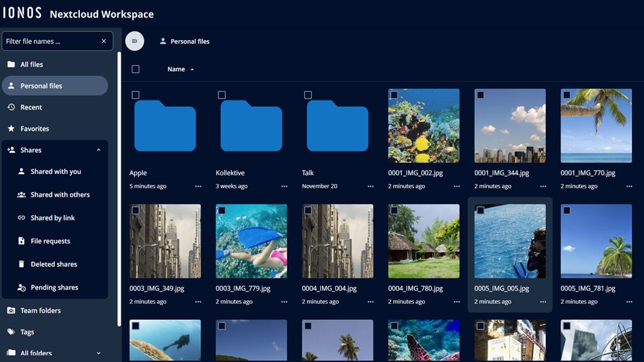Screen dimensions: 644x362
Task: Open the Kollektive folder thumbnail
Action: tap(252, 125)
